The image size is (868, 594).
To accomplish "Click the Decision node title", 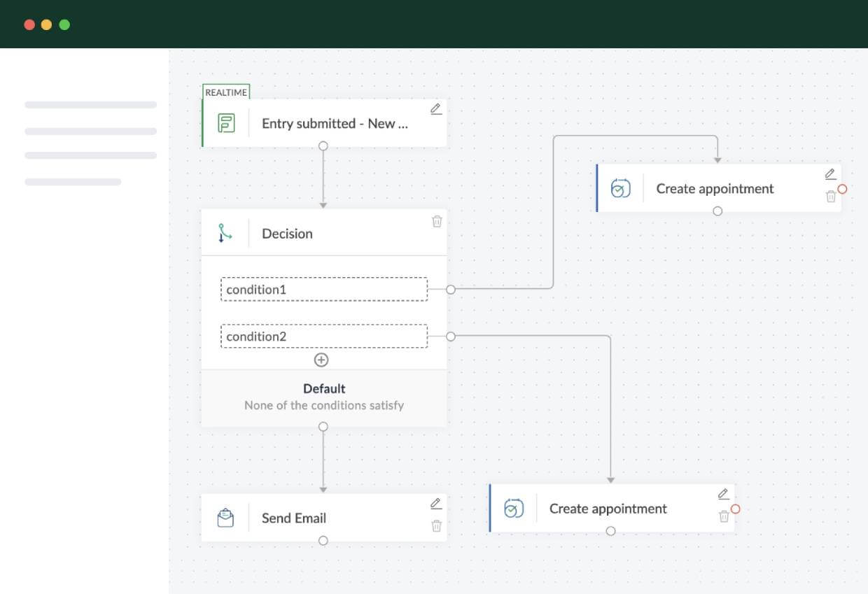I will pos(287,234).
